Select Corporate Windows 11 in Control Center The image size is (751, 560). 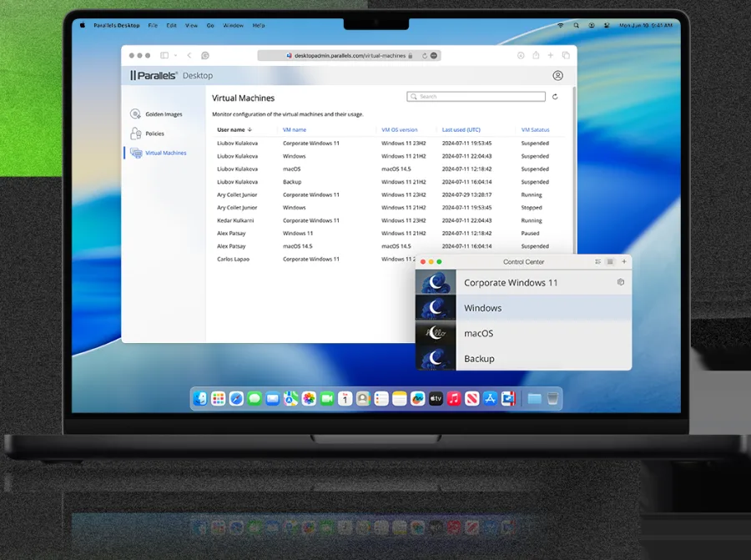coord(523,283)
